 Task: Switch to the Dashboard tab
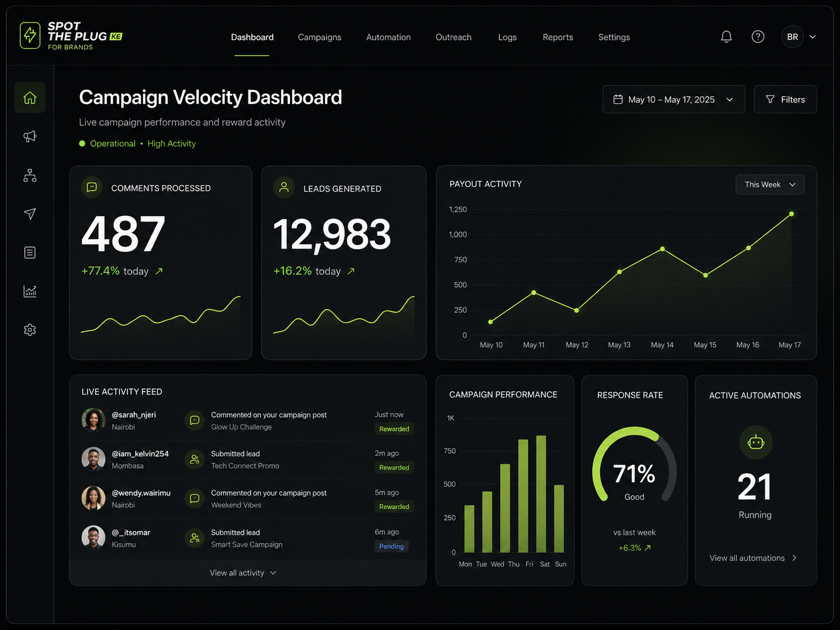click(252, 37)
